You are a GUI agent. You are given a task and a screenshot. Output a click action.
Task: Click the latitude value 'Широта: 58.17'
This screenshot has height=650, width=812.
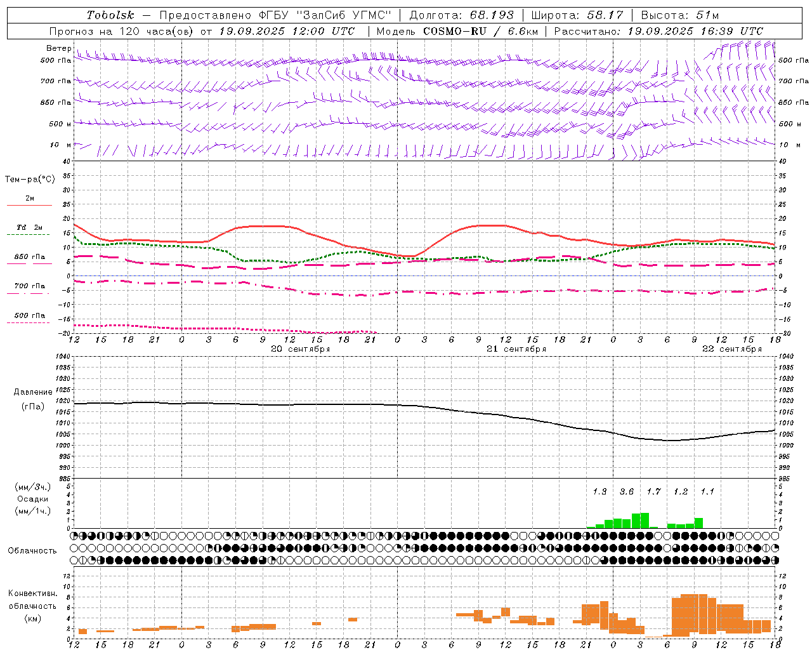[x=577, y=15]
